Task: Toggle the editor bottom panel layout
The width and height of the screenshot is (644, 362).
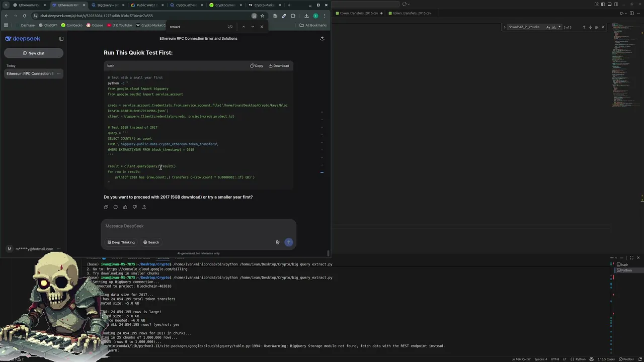Action: [610, 5]
